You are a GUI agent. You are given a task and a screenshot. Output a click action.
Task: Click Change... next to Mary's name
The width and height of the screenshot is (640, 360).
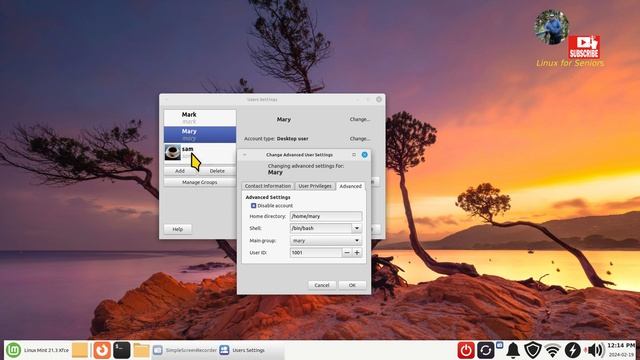tap(360, 119)
